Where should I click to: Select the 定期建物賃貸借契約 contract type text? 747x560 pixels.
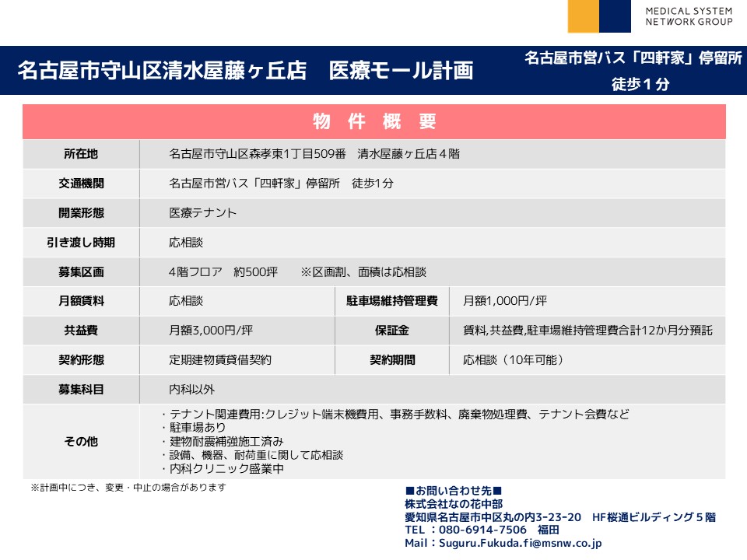[220, 360]
